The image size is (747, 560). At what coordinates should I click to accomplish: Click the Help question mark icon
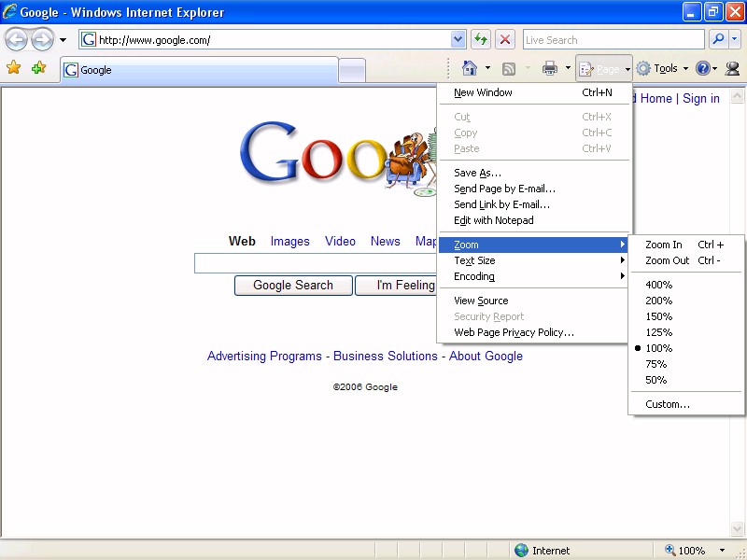click(x=703, y=68)
